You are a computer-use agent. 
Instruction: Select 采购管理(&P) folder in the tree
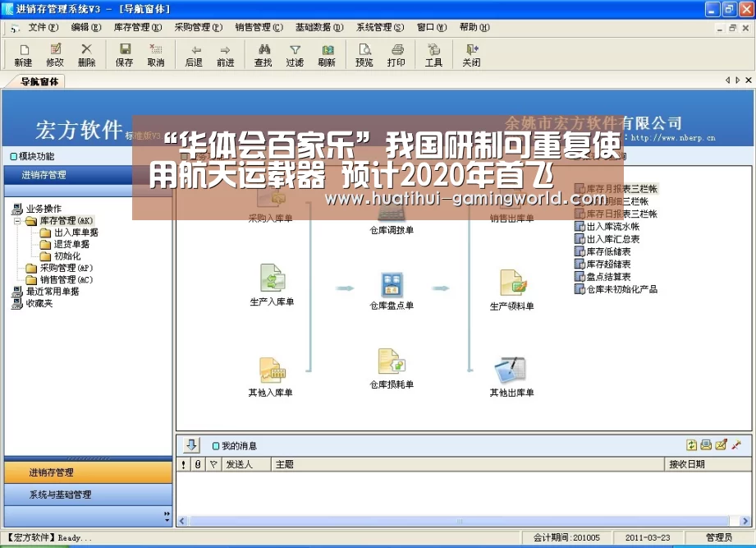coord(66,268)
